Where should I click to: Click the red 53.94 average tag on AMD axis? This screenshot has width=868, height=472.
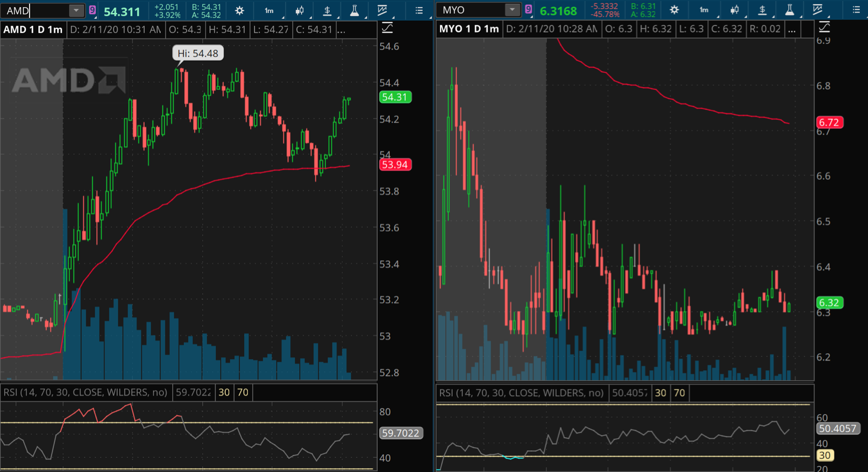(x=394, y=164)
